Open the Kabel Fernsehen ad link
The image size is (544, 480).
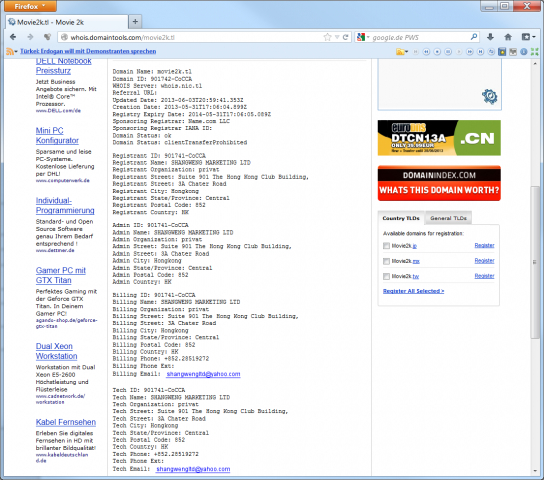pyautogui.click(x=66, y=422)
